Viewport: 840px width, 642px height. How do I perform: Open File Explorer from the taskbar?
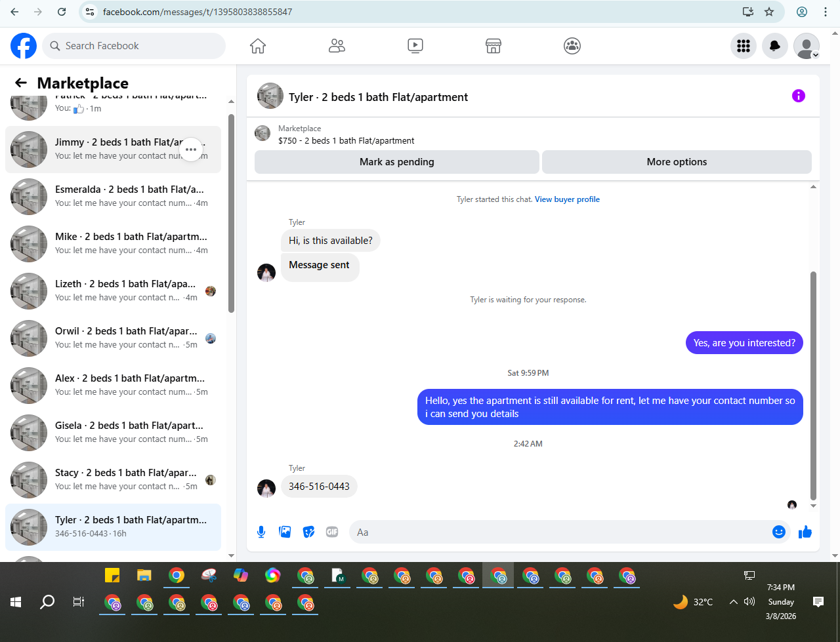144,576
